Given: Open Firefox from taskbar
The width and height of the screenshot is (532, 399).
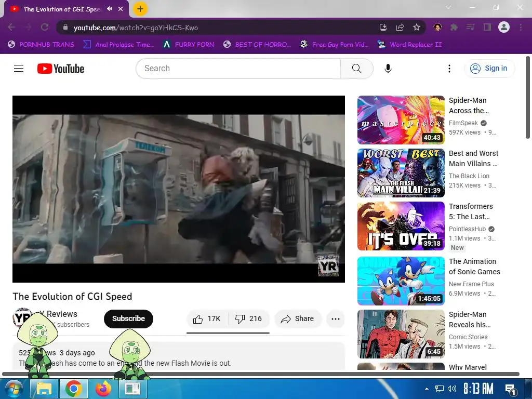Looking at the screenshot, I should pyautogui.click(x=103, y=389).
